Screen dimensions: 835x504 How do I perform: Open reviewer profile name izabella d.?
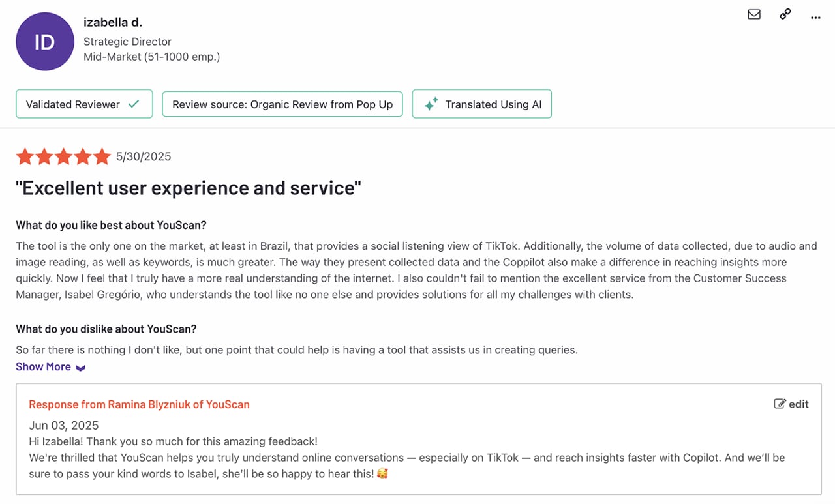(112, 22)
